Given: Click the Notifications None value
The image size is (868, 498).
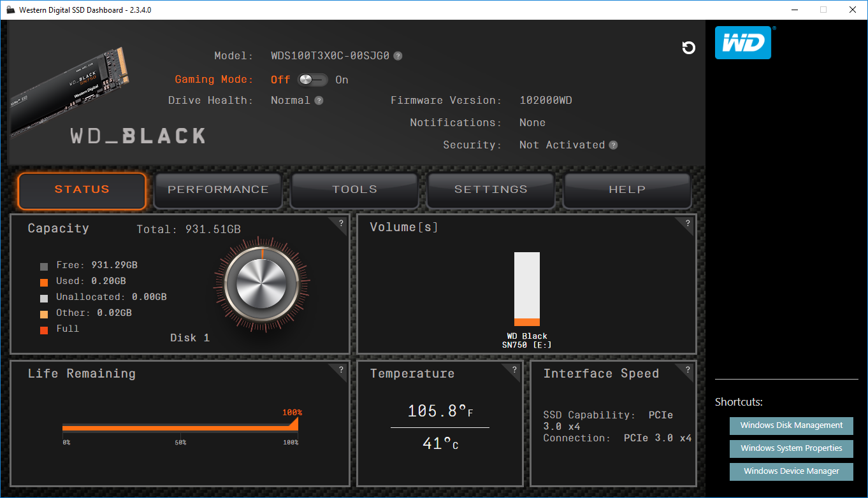Looking at the screenshot, I should click(532, 123).
